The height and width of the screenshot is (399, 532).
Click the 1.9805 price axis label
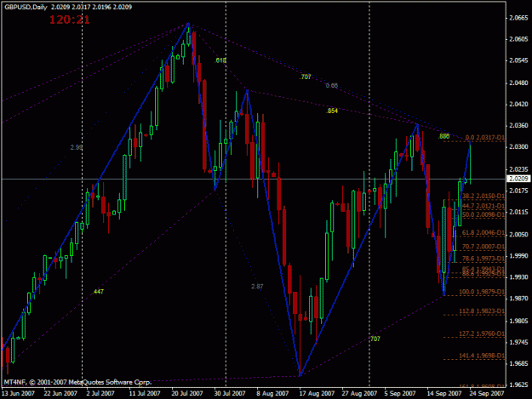pyautogui.click(x=518, y=321)
